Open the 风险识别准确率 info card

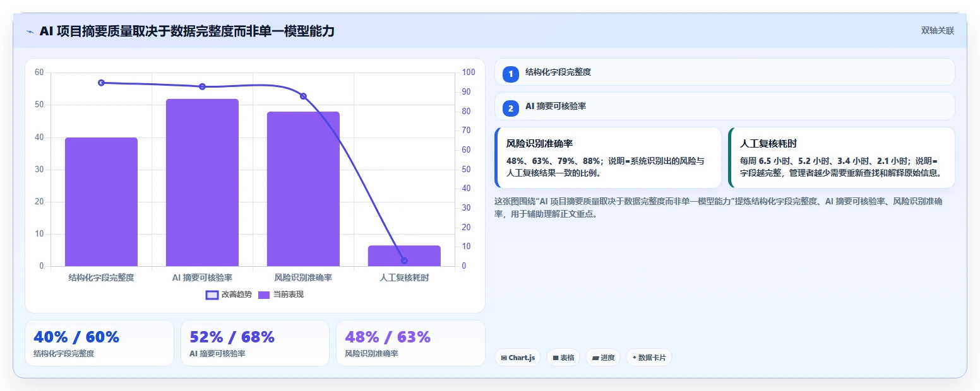click(607, 158)
